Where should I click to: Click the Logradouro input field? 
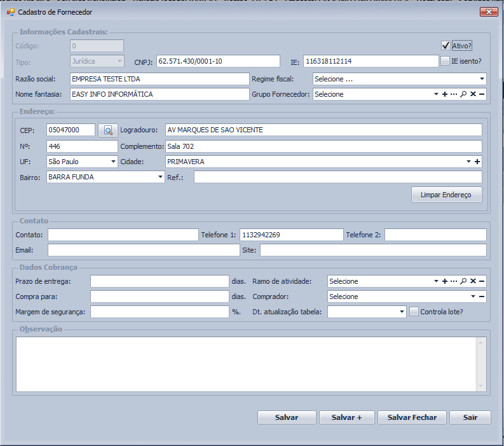(324, 130)
